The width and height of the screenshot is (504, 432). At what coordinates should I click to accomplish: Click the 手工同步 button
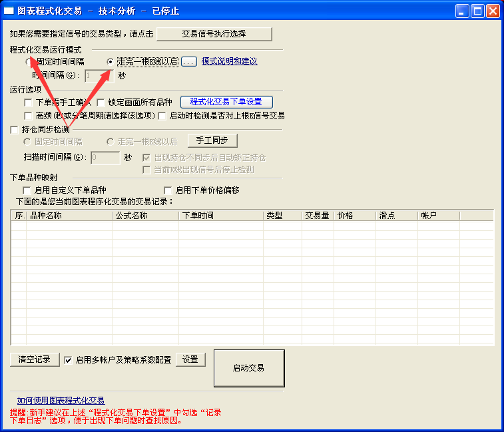click(x=212, y=140)
